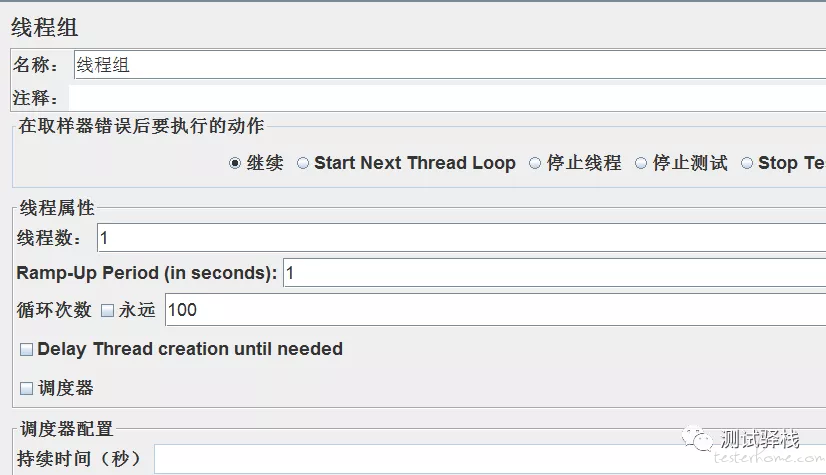Select the 继续 radio option
Screen dimensions: 826x475
(x=235, y=163)
